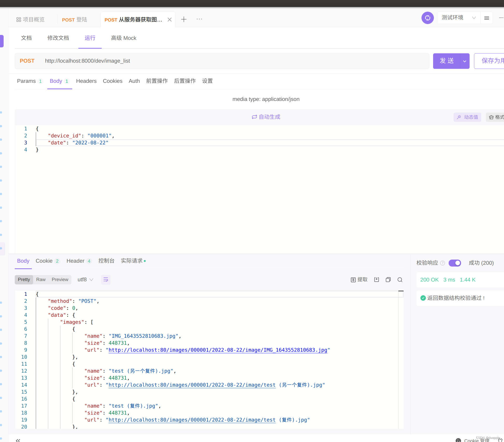
Task: Open the 项目概览 grid tab
Action: click(31, 20)
